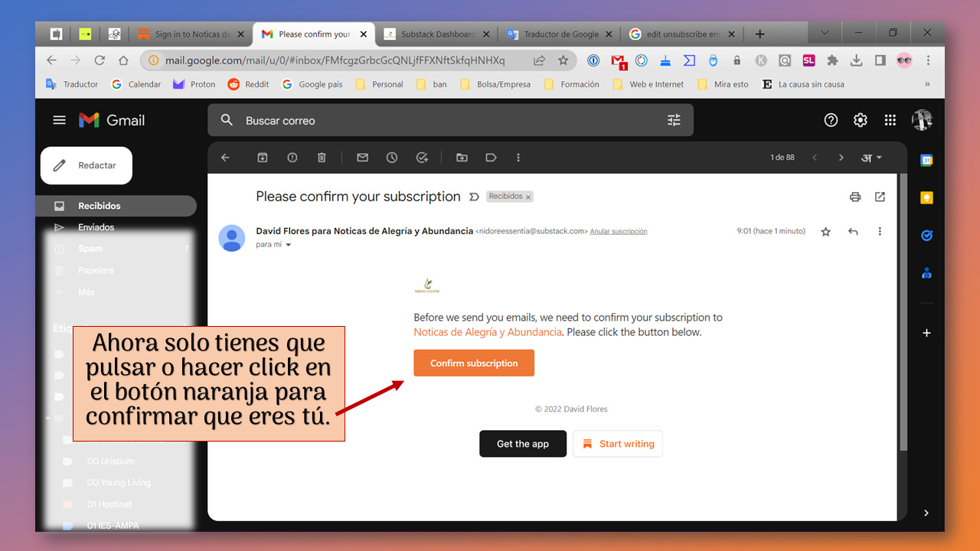Open Bolsa/Empresa bookmarks folder

click(495, 84)
